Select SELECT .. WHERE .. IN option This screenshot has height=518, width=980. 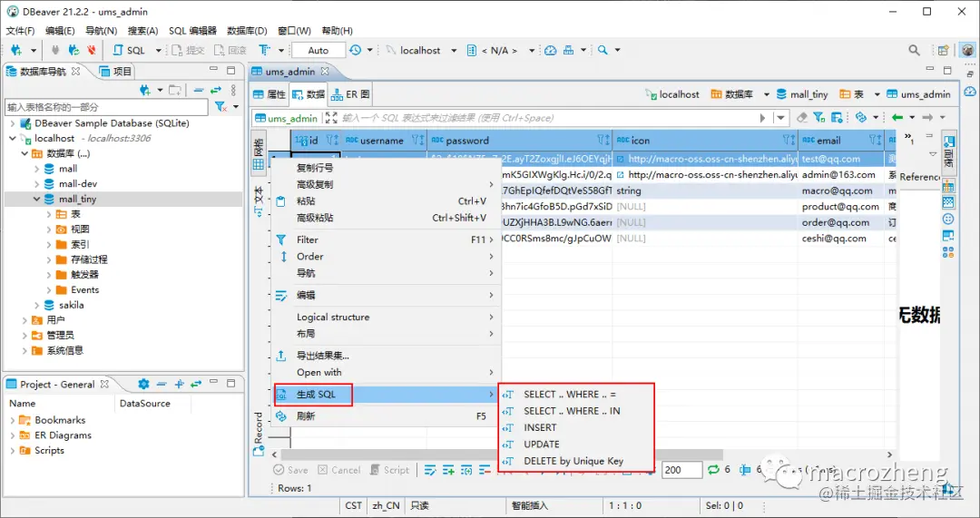pos(575,411)
